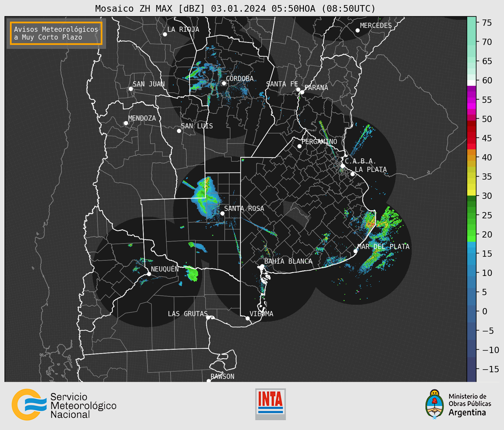Viewport: 504px width, 430px height.
Task: Click the Paraná city marker dot
Action: pyautogui.click(x=302, y=92)
